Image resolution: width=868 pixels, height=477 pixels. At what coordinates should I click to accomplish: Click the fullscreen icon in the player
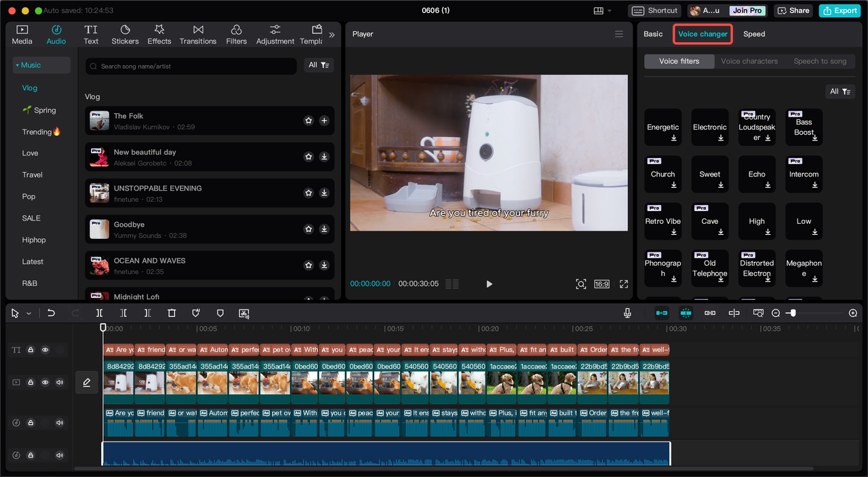[623, 284]
